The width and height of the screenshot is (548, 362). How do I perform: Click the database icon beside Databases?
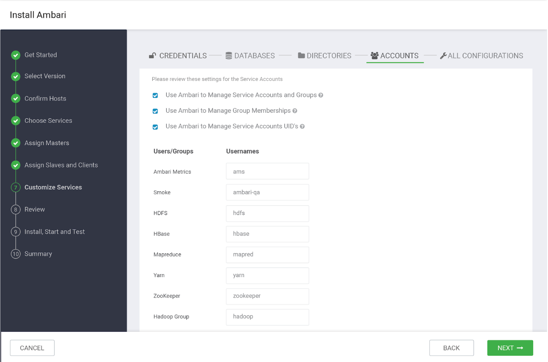[x=229, y=56]
